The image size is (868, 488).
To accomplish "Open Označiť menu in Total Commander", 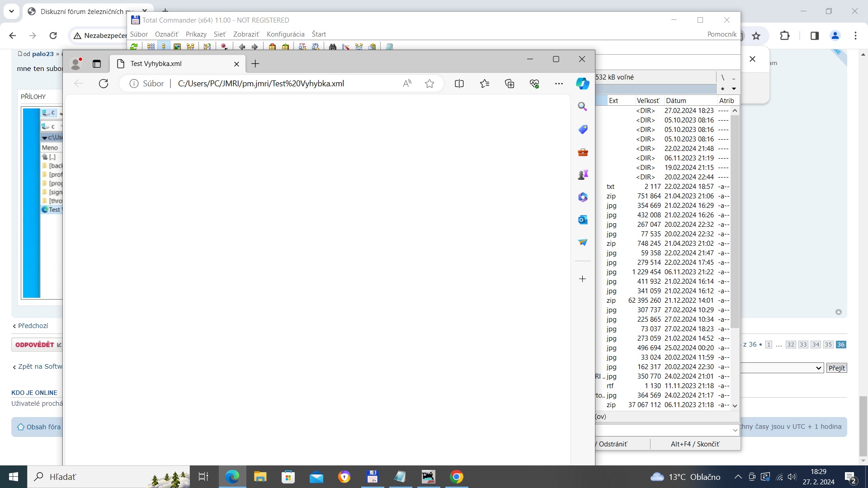I will (167, 34).
